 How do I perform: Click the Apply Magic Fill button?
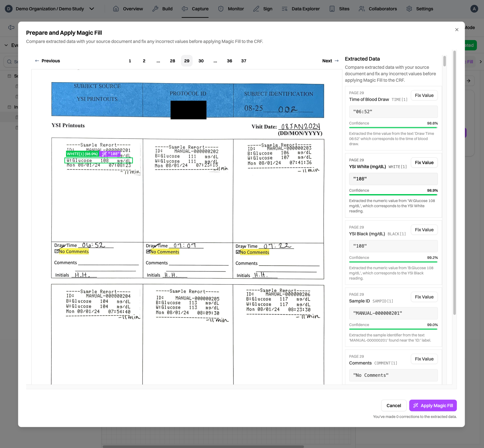(x=433, y=405)
